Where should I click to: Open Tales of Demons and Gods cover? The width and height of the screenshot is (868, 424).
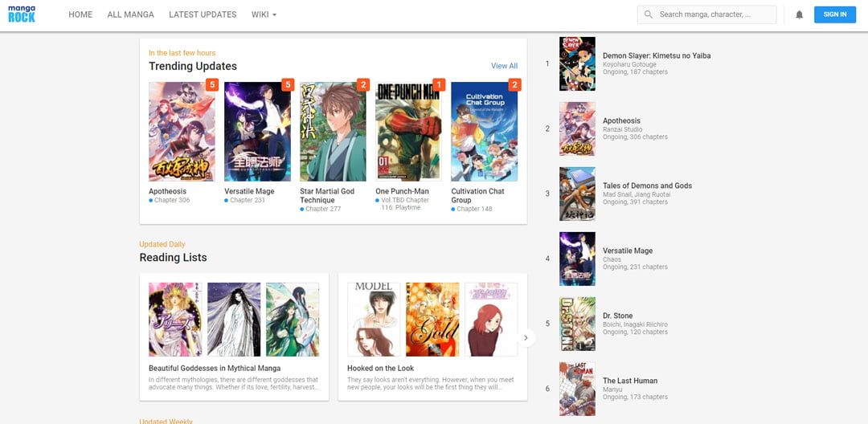(577, 194)
